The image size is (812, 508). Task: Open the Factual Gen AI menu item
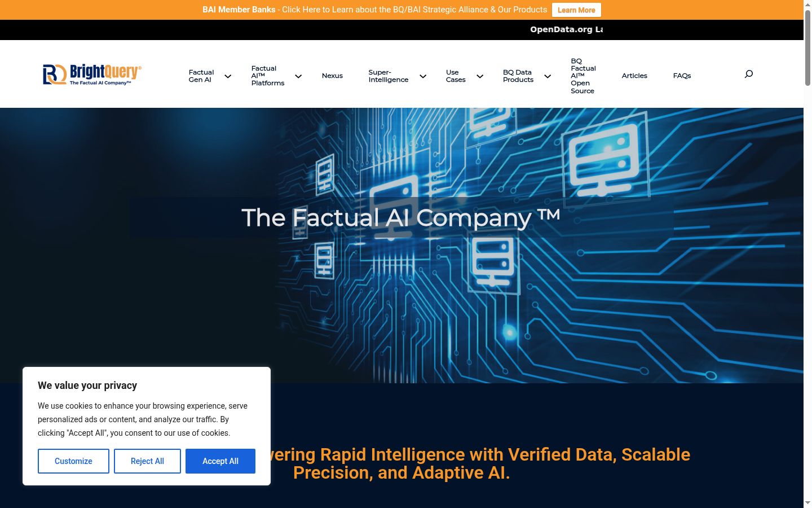[201, 76]
